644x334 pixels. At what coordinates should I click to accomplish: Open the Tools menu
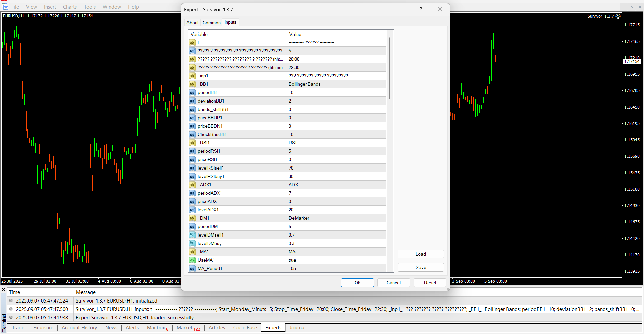pyautogui.click(x=90, y=7)
